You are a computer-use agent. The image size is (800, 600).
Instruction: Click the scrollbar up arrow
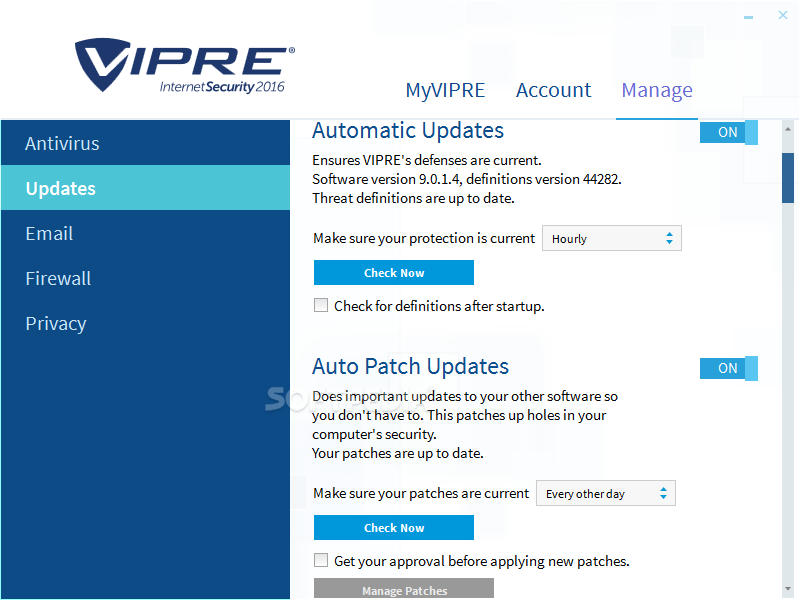(788, 129)
